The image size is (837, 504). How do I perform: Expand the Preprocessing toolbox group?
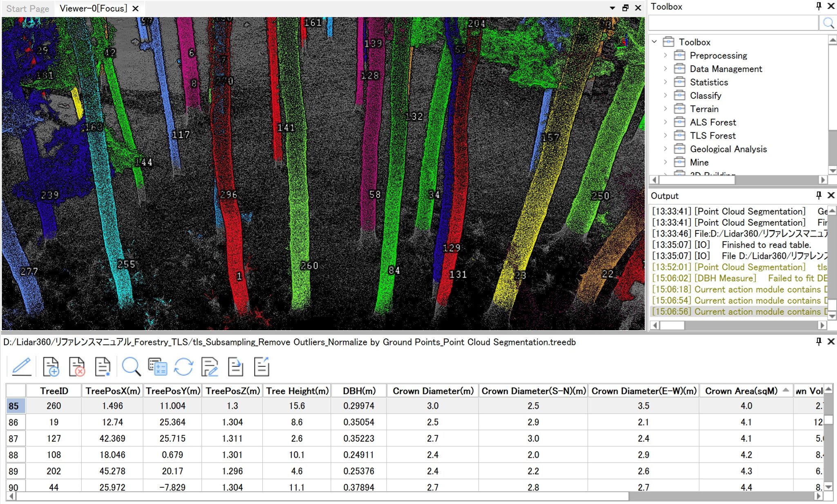(x=665, y=55)
